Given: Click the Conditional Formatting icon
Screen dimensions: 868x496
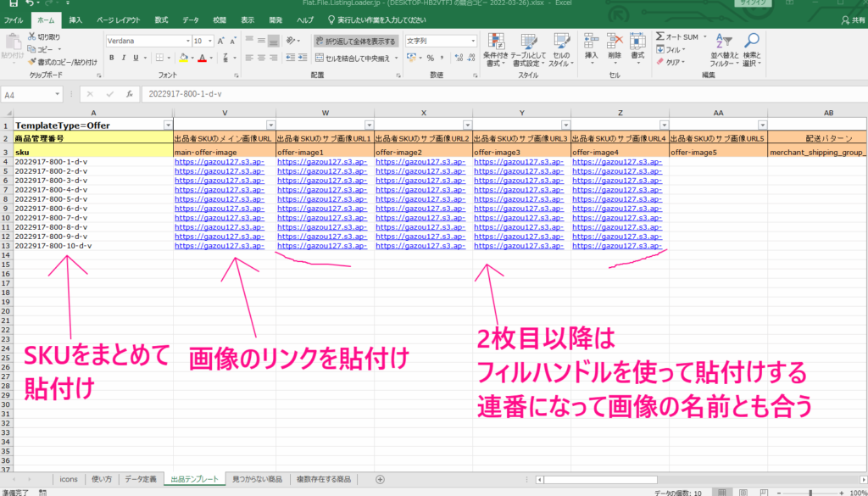Looking at the screenshot, I should point(495,42).
